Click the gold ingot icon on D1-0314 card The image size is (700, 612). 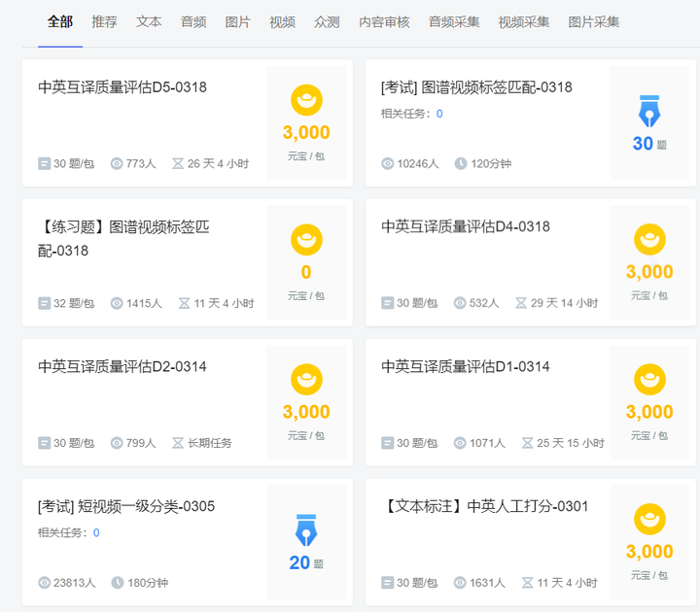point(649,379)
